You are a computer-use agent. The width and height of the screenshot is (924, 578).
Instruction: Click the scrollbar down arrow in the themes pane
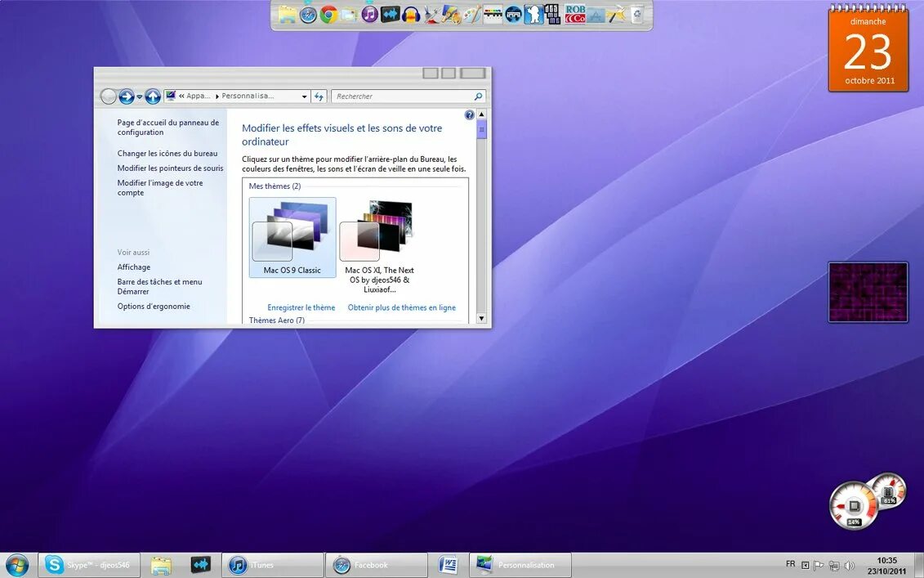coord(481,319)
